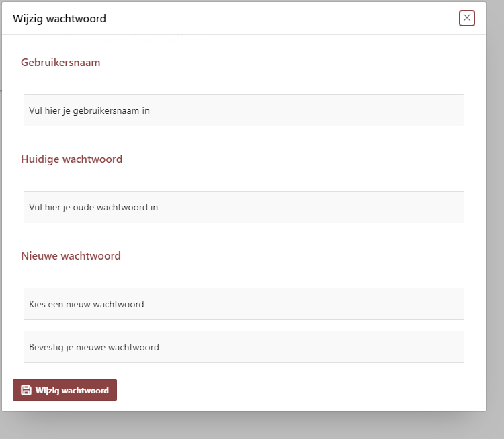
Task: Click the white Wijzig wachtwoord text on button
Action: coord(72,390)
